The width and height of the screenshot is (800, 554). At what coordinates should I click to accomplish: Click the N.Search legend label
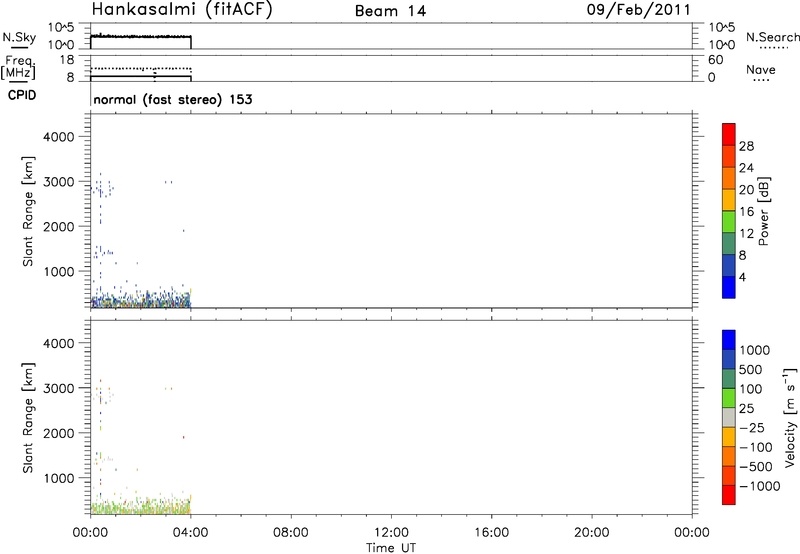click(772, 37)
